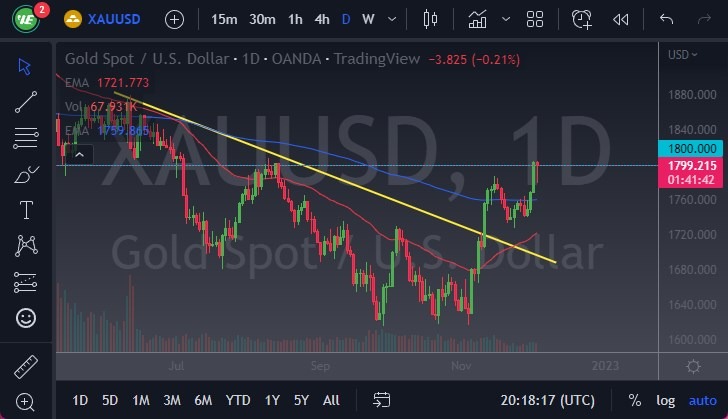Click the 1800.000 price label on the scale

tap(690, 148)
